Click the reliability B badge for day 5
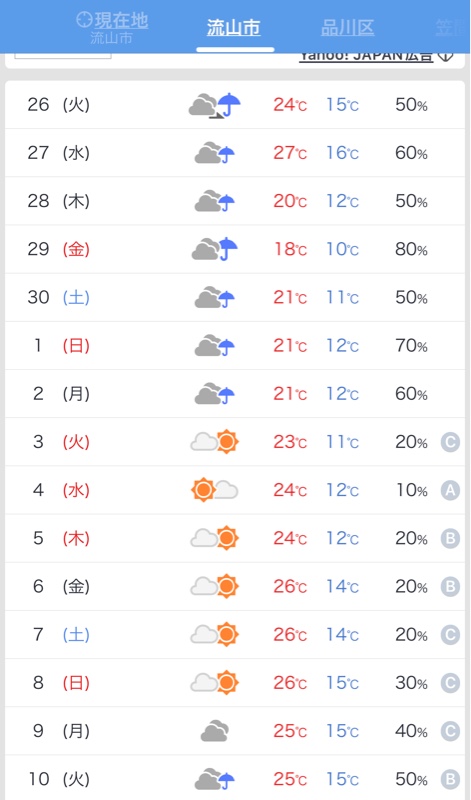471x800 pixels. (450, 538)
